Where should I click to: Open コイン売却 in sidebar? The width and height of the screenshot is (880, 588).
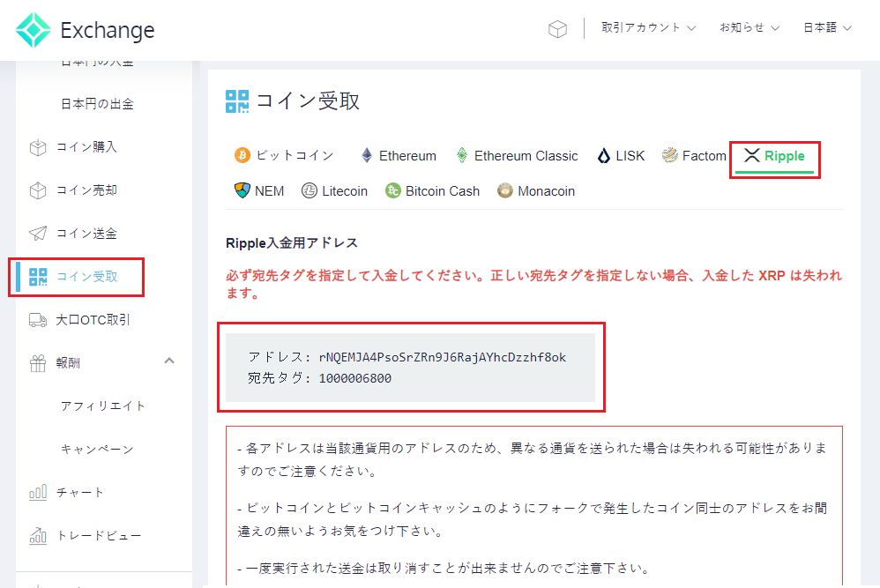[86, 190]
